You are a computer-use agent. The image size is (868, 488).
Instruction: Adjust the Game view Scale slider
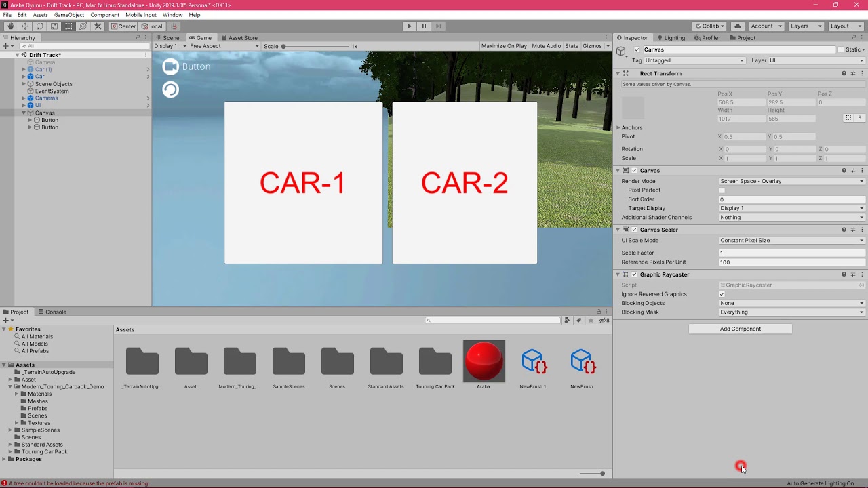pyautogui.click(x=315, y=46)
